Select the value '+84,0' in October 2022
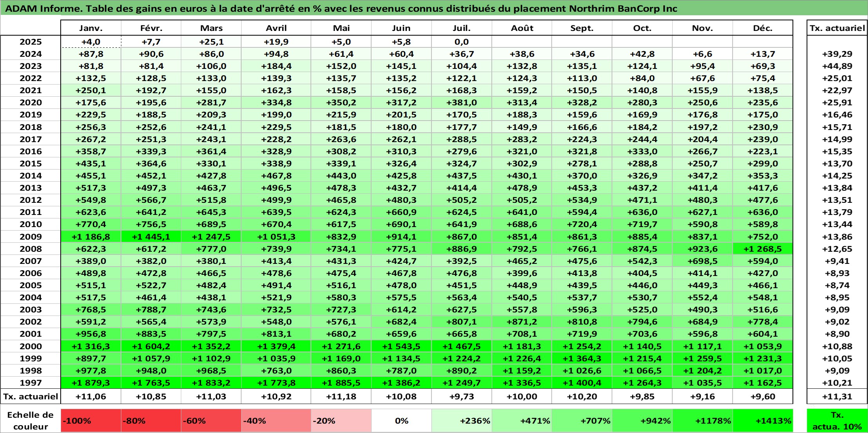868x433 pixels. (x=642, y=78)
